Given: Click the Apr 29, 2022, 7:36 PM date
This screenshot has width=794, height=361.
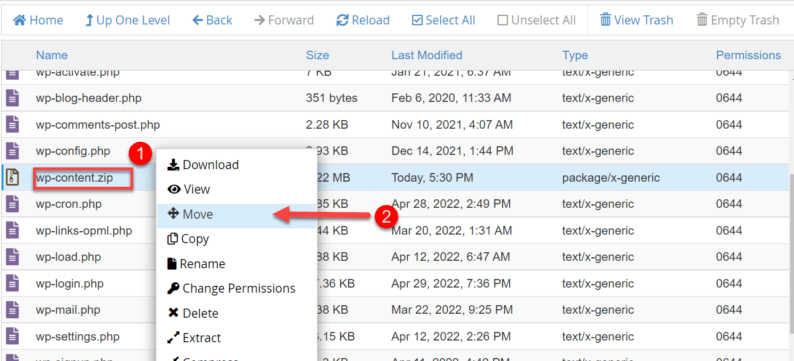Looking at the screenshot, I should (x=451, y=283).
